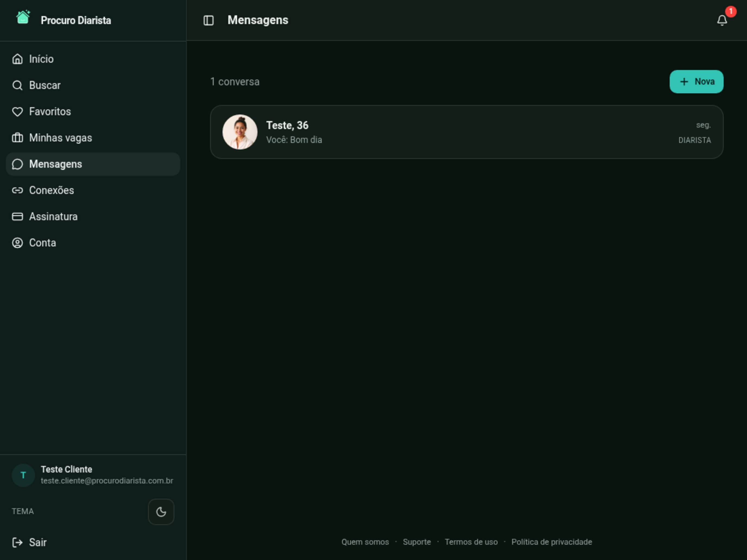Click the magnifier icon next to Buscar

pyautogui.click(x=18, y=85)
